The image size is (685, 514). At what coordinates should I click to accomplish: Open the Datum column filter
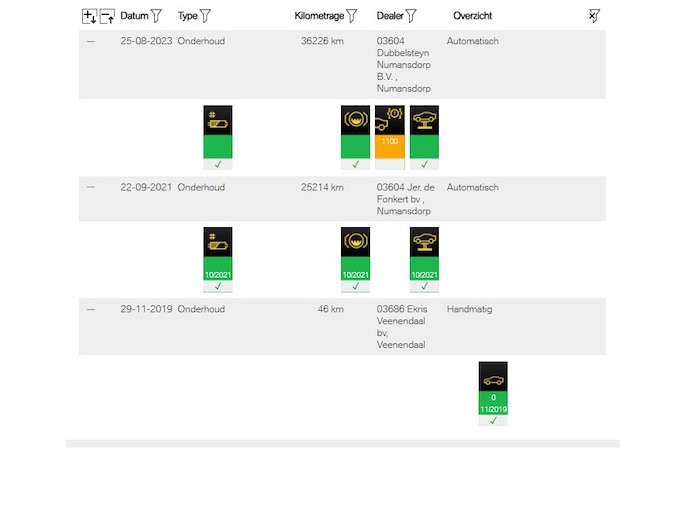(156, 16)
